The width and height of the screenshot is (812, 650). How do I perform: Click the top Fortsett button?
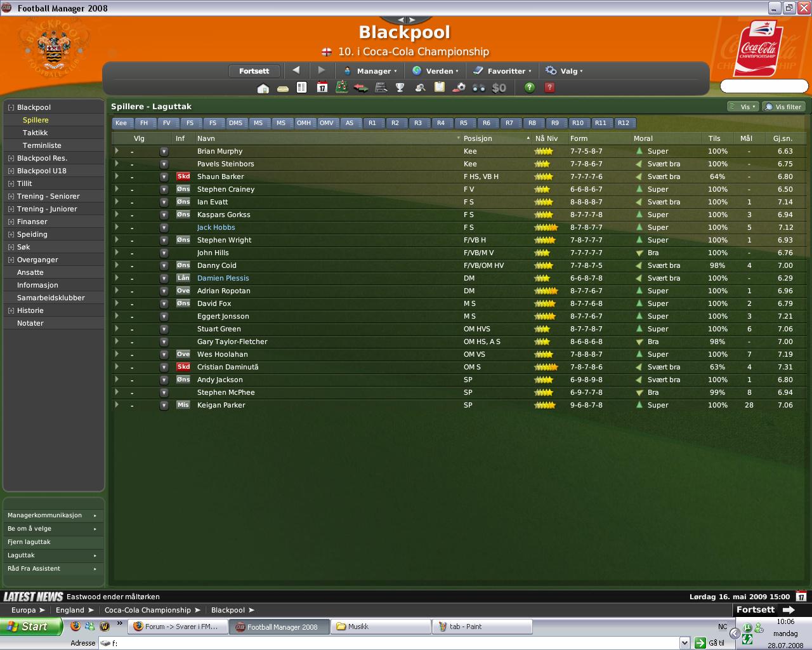point(254,71)
